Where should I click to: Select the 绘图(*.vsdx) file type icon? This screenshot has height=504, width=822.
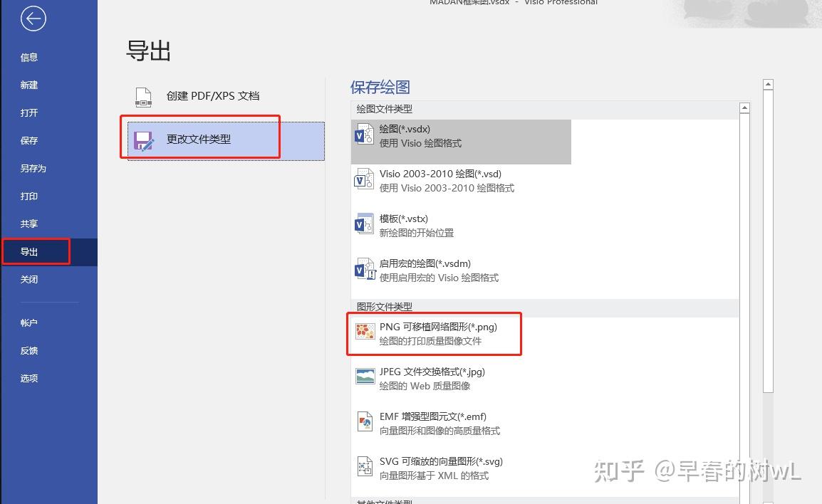coord(365,133)
